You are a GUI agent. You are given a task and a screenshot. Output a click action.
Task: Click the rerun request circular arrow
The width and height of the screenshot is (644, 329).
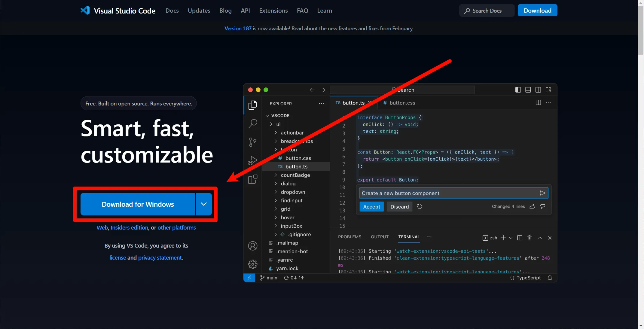pyautogui.click(x=420, y=207)
